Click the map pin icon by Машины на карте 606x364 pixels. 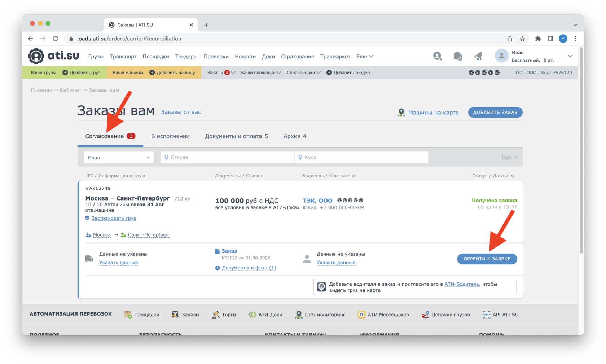coord(401,113)
